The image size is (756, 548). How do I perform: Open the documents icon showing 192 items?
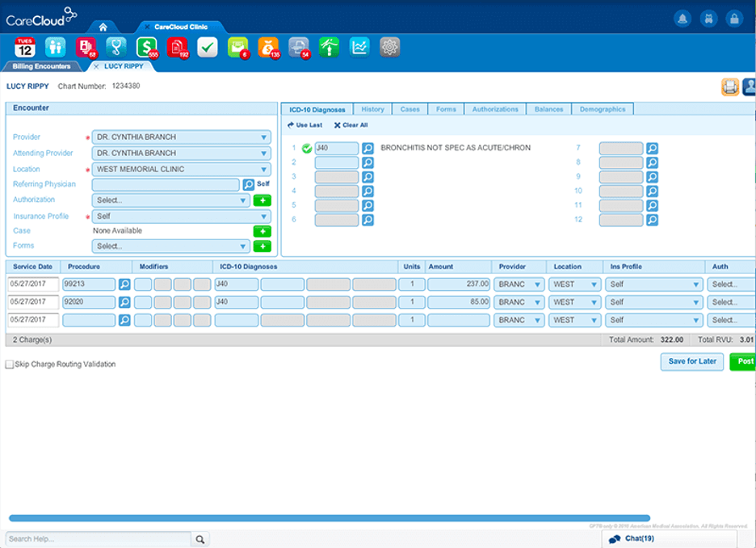tap(177, 48)
